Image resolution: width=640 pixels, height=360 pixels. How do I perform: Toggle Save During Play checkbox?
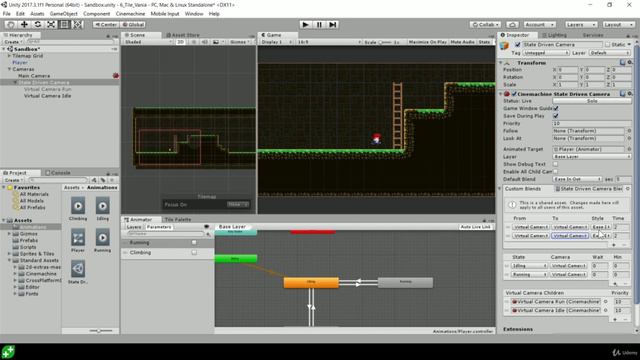coord(556,116)
